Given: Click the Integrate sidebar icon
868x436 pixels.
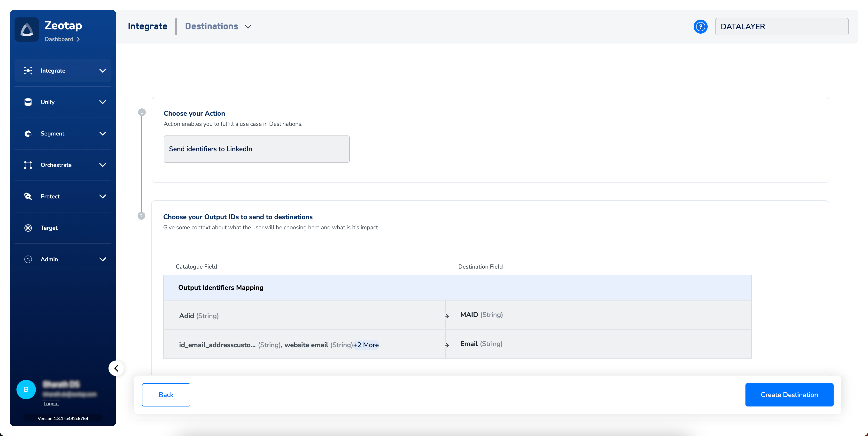Looking at the screenshot, I should point(28,70).
